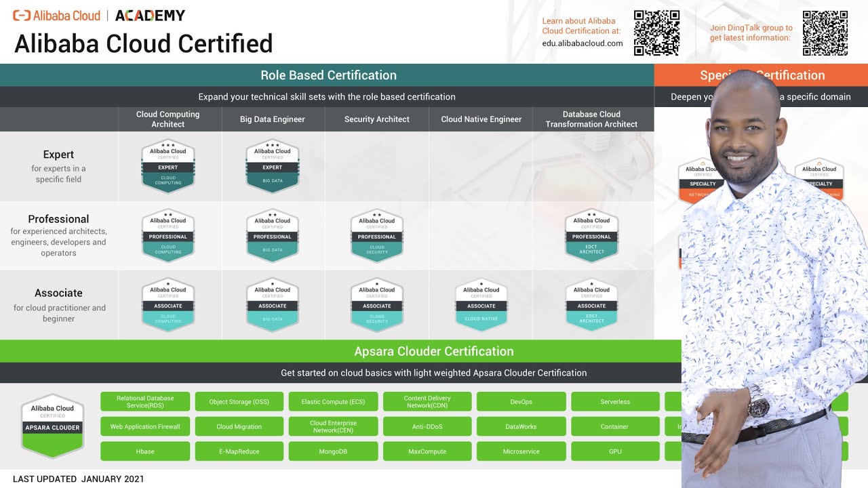Screen dimensions: 868x488
Task: Click the Expert Cloud Computing certification badge
Action: coord(168,166)
